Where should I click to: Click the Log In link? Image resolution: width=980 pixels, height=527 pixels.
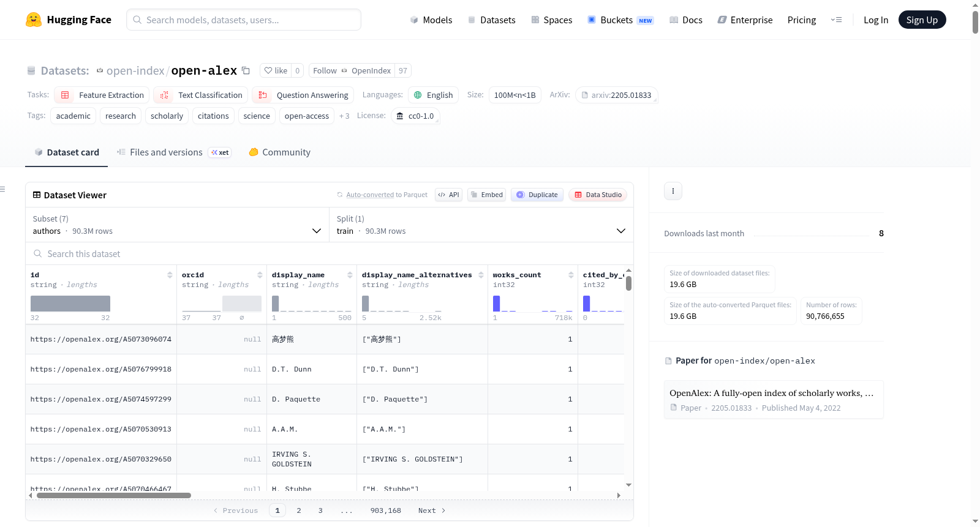[876, 20]
